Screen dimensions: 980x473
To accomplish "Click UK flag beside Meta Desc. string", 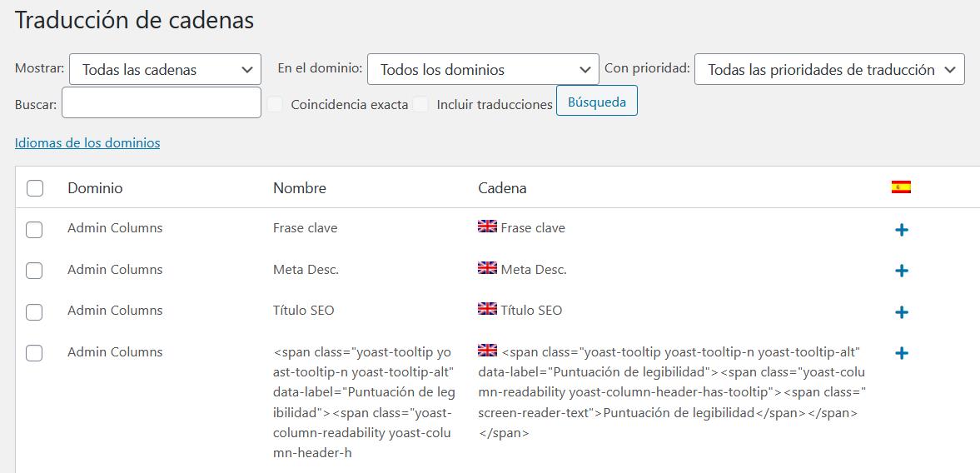I will click(487, 268).
